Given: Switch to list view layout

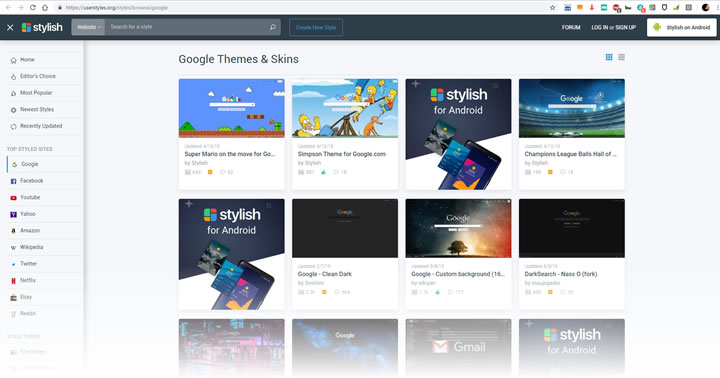Looking at the screenshot, I should click(621, 57).
